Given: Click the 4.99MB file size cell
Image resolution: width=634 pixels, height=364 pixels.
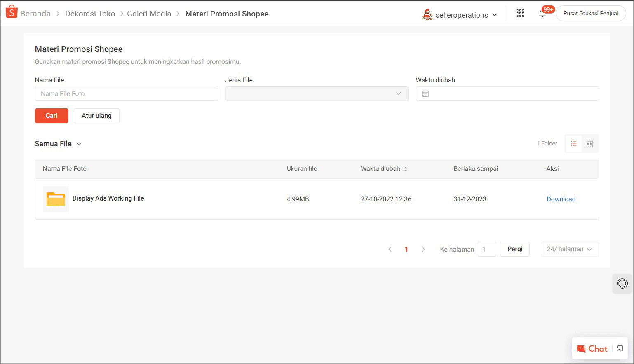Looking at the screenshot, I should pos(298,199).
